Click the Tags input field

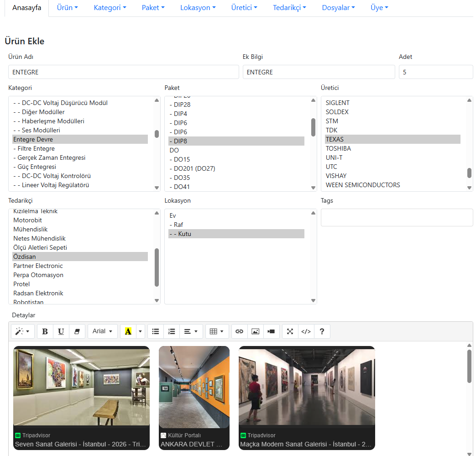click(x=397, y=217)
